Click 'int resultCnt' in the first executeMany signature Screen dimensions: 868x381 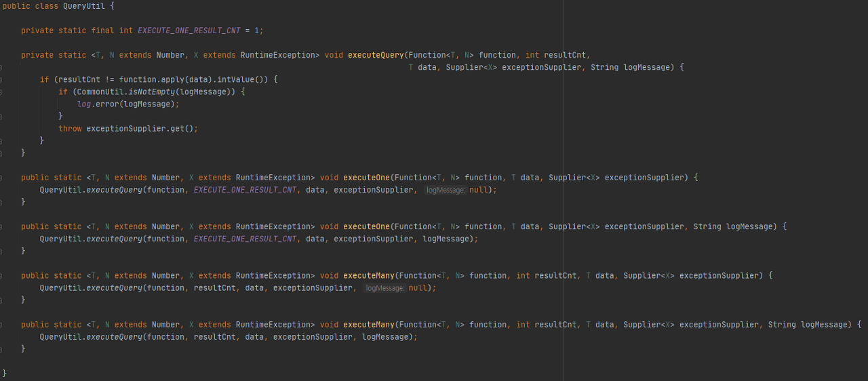pos(546,275)
